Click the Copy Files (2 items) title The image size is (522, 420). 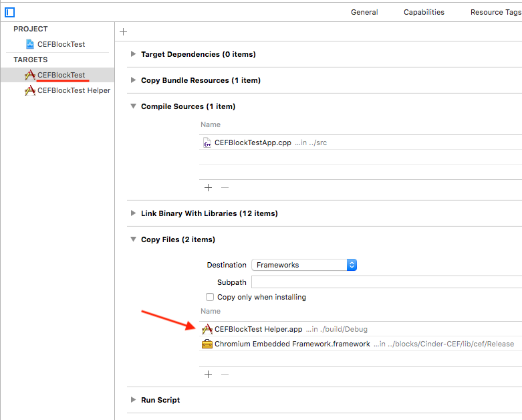pos(178,239)
